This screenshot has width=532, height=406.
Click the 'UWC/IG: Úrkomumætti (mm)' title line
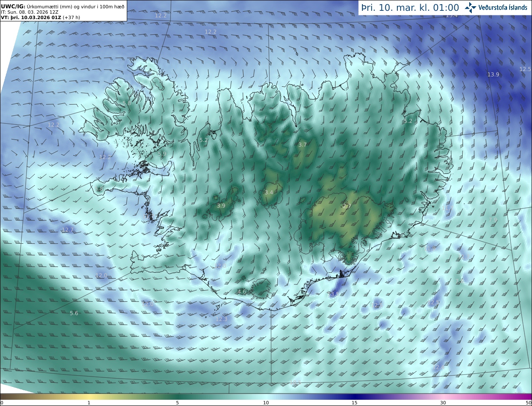[x=62, y=7]
